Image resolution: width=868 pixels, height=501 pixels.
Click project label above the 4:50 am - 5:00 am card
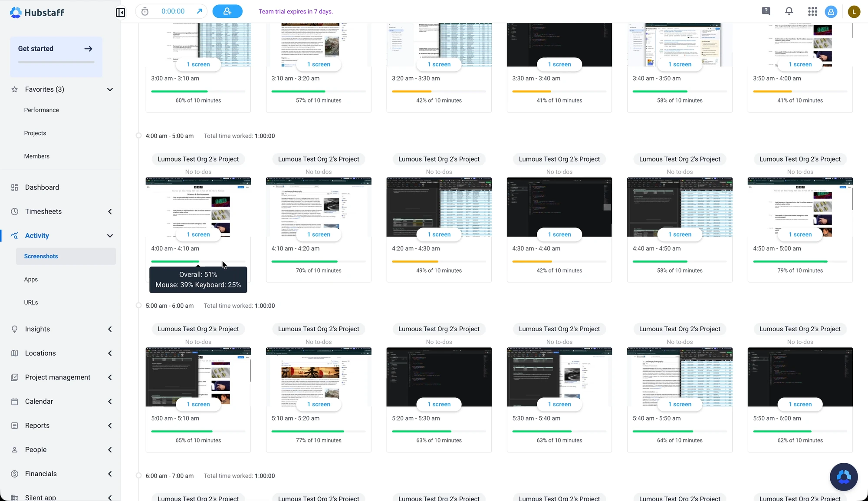[x=800, y=159]
